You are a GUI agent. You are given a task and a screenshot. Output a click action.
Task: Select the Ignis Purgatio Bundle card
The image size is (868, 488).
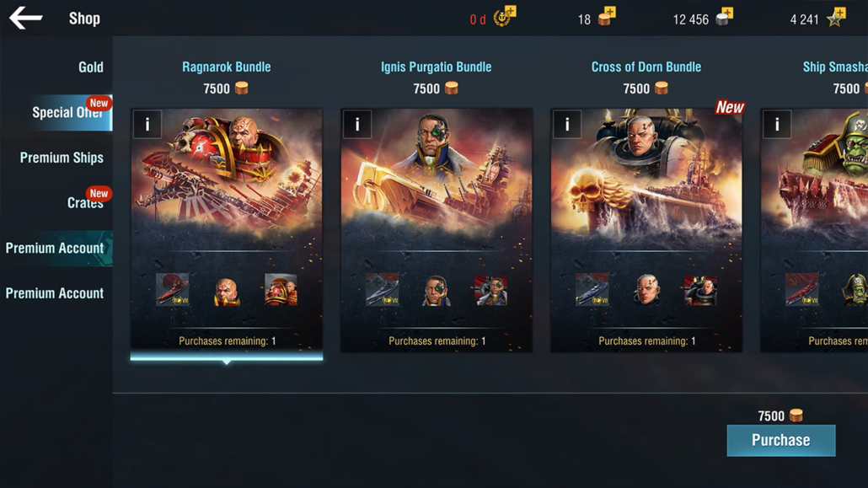(437, 230)
